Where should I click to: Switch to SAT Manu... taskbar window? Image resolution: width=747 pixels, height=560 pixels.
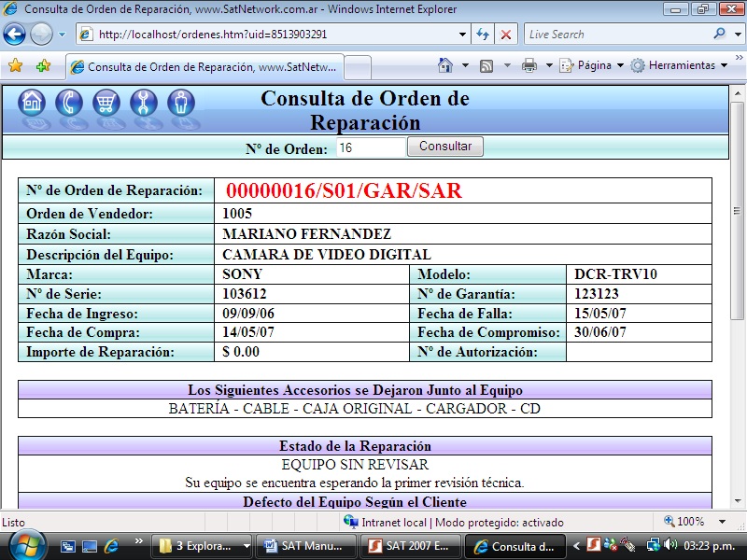309,546
